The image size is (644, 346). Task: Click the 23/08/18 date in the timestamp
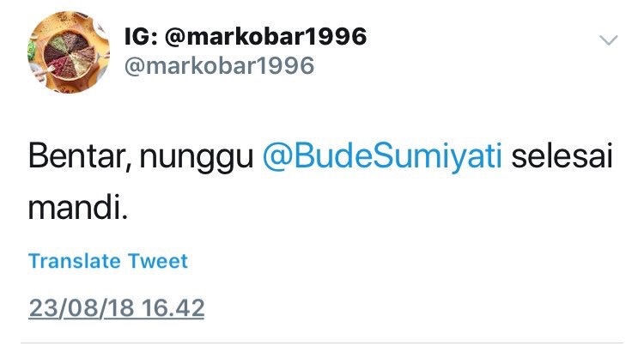pyautogui.click(x=82, y=308)
